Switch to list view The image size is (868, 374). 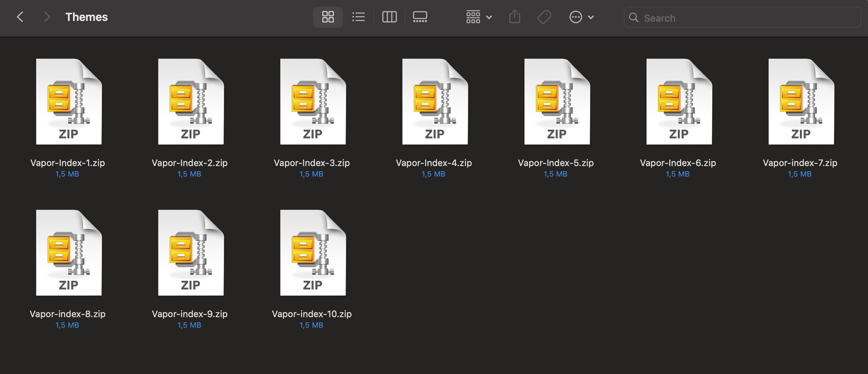(x=358, y=17)
